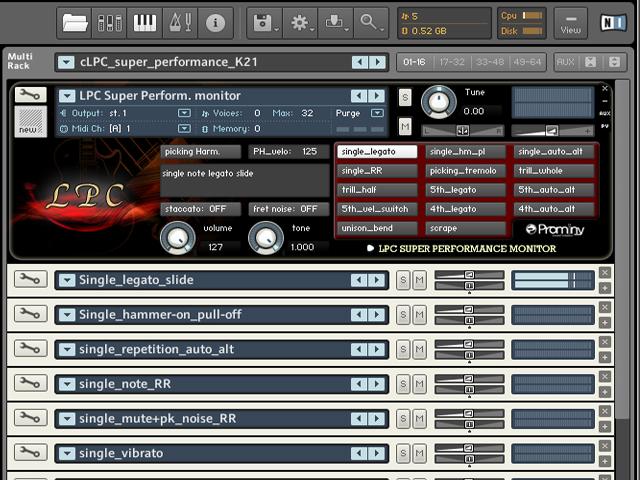Open the Purge dropdown menu
The width and height of the screenshot is (640, 480).
point(377,113)
